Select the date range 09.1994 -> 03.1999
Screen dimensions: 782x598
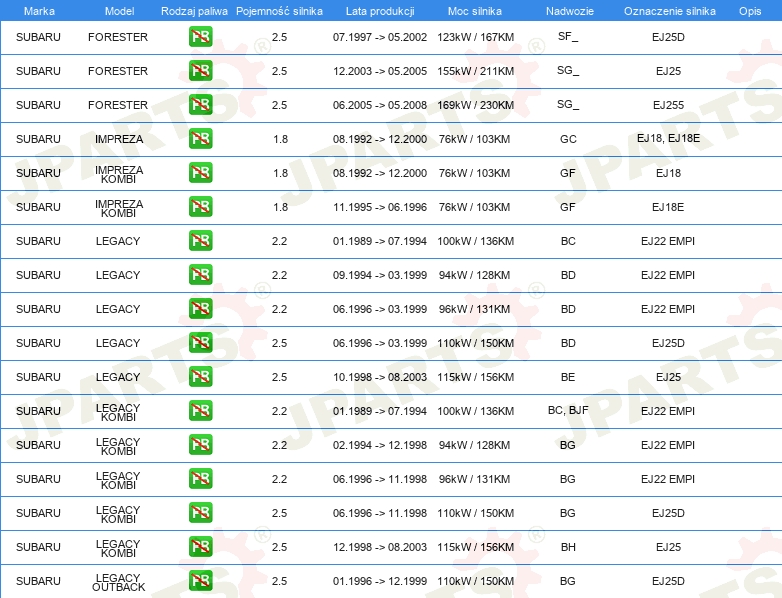pos(380,275)
